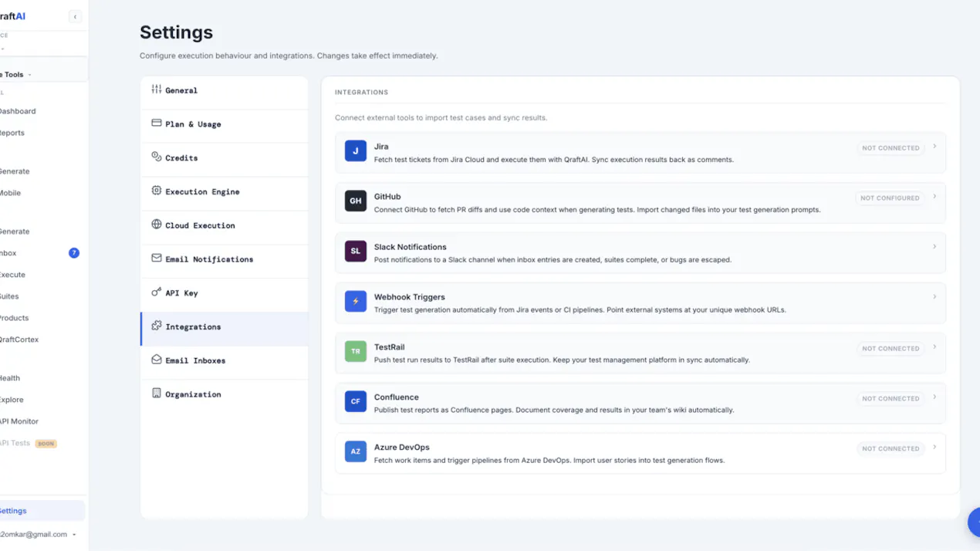
Task: Open the General settings tab
Action: click(225, 90)
